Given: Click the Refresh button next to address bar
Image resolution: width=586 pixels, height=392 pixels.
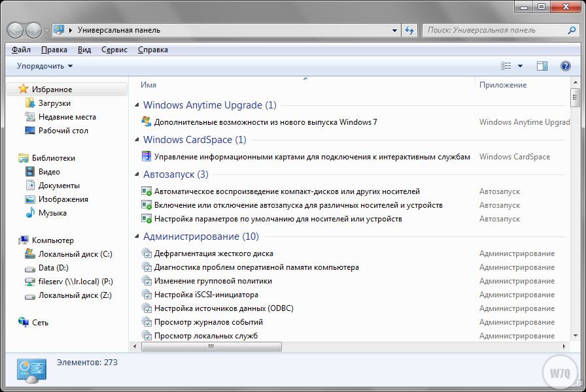Looking at the screenshot, I should [x=409, y=30].
